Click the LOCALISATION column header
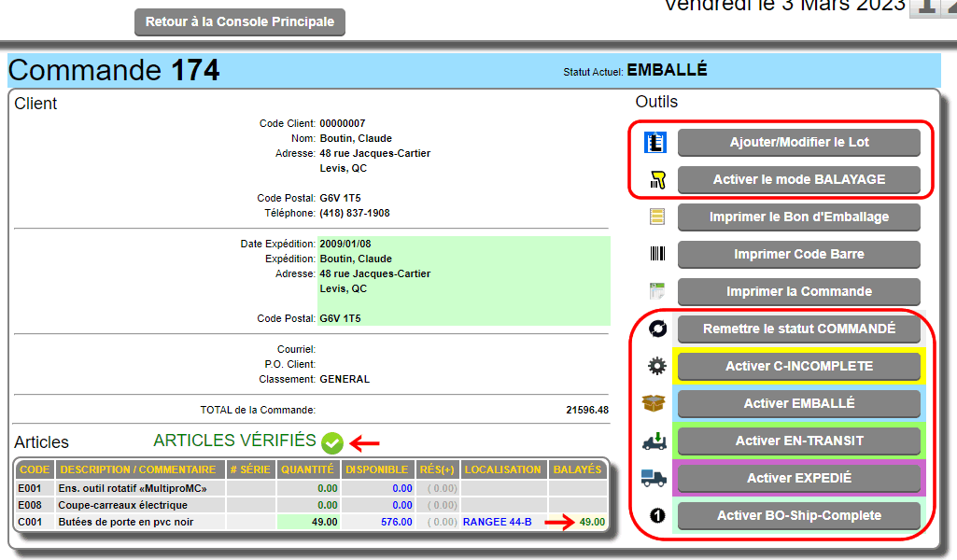The image size is (957, 560). point(503,469)
